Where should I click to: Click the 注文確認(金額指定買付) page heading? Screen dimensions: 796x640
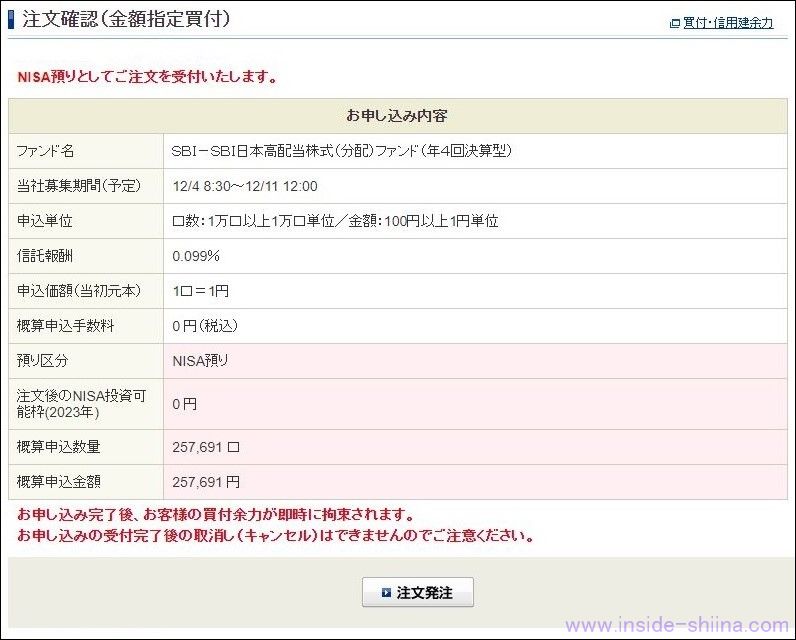tap(126, 19)
